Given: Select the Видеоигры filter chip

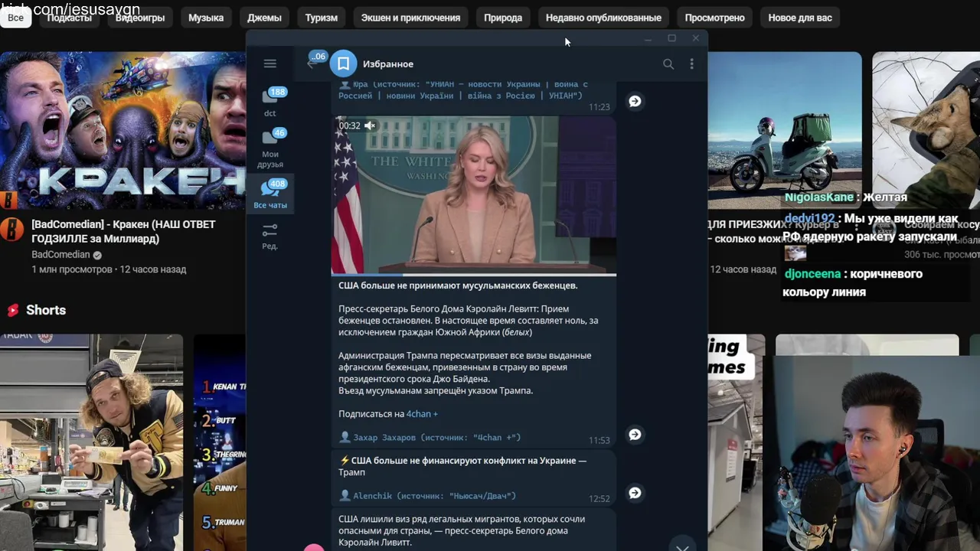Looking at the screenshot, I should [139, 18].
